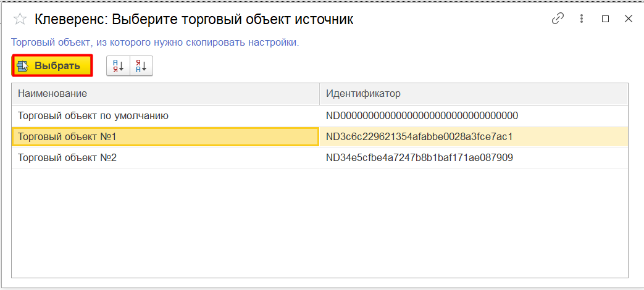Click the Идентификатор column header
Viewport: 644px width, 290px height.
coord(474,94)
